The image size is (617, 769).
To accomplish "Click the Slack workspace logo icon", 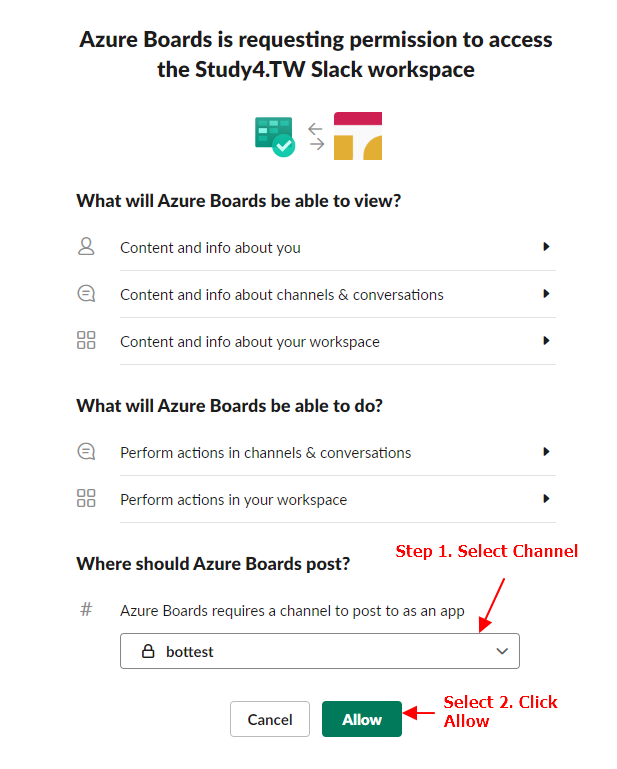I will coord(358,136).
